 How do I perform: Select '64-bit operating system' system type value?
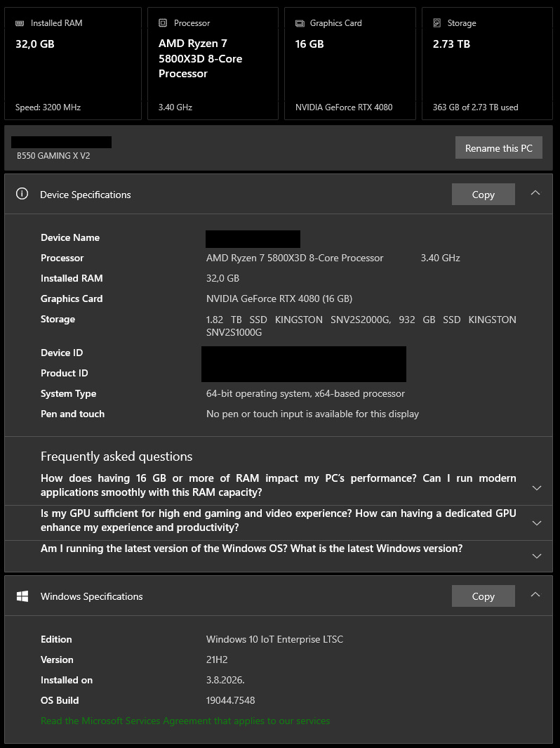305,393
